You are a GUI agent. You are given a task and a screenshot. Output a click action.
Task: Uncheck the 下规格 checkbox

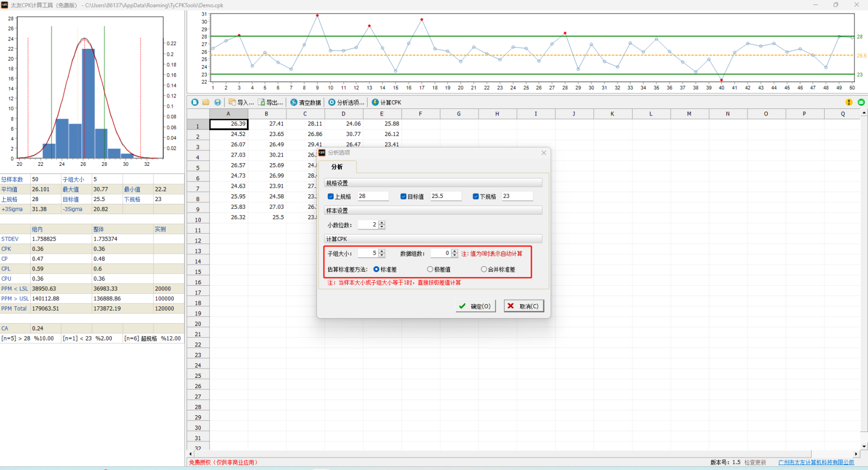click(476, 196)
